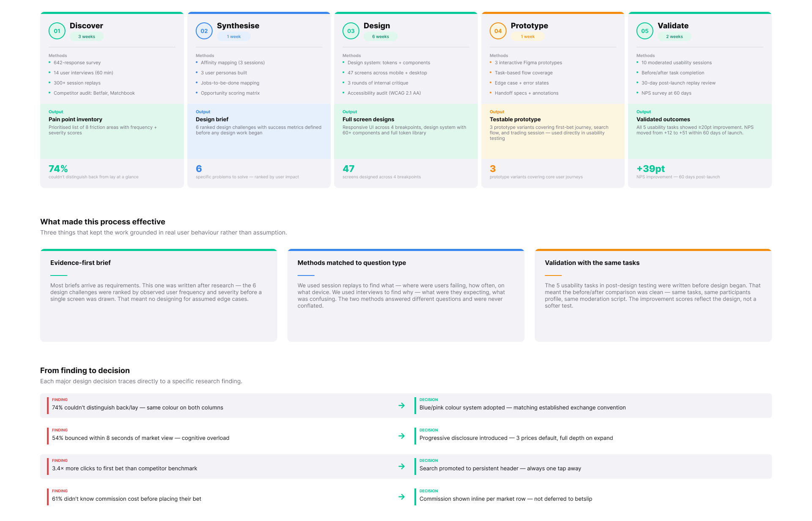Click the '6 weeks' badge under Design
The image size is (812, 521).
pos(380,37)
